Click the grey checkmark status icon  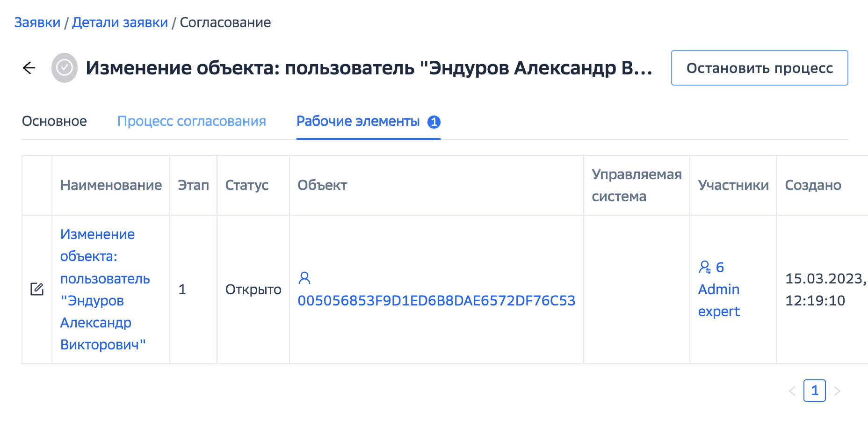(65, 68)
